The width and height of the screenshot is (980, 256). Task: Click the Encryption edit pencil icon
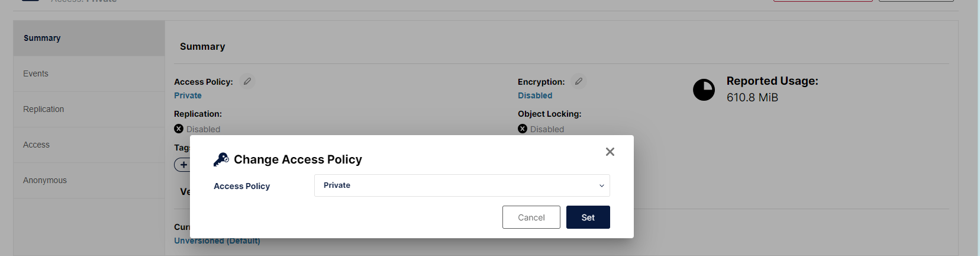(x=579, y=81)
